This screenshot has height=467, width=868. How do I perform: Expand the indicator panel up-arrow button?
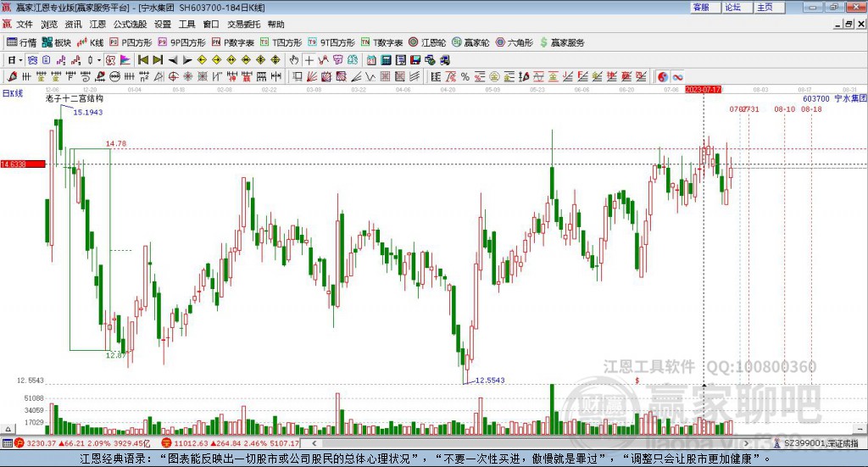pyautogui.click(x=7, y=429)
